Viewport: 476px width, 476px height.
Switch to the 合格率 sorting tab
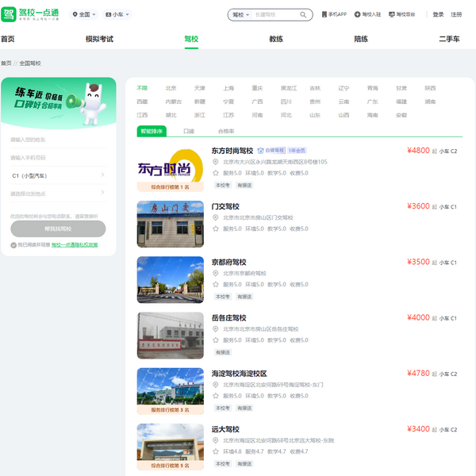click(x=226, y=131)
